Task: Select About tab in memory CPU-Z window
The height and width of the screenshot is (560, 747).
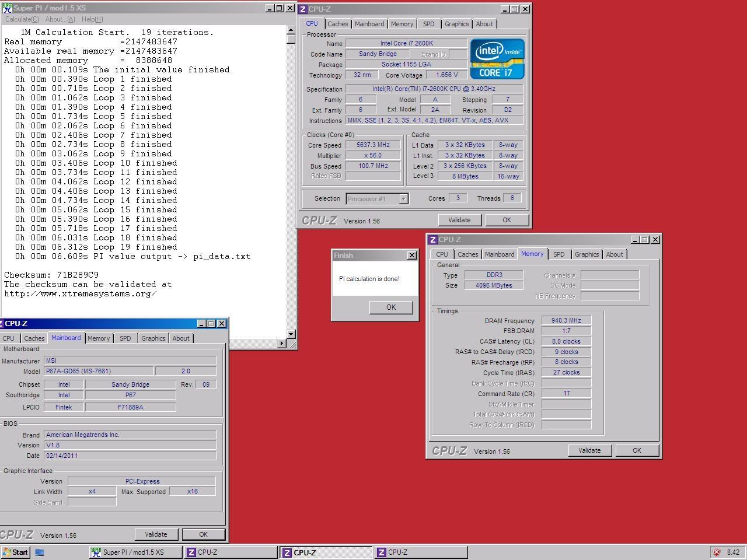Action: (615, 254)
